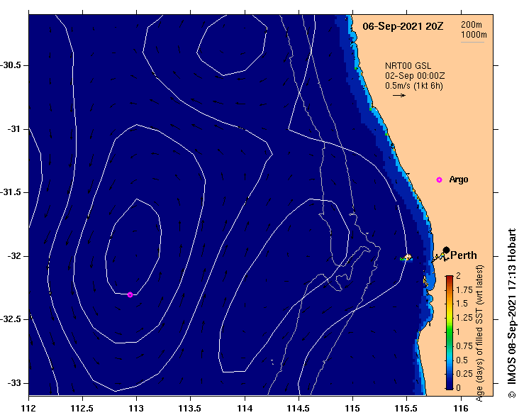Click the copyright symbol beside IMOS credit

(512, 395)
